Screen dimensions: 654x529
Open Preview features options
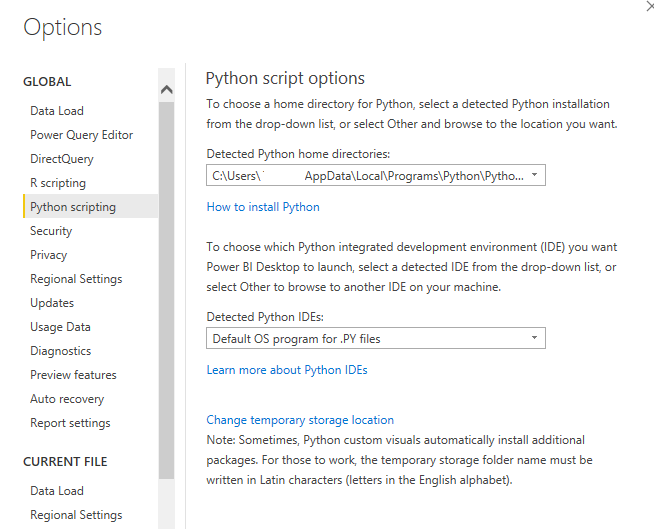click(73, 375)
